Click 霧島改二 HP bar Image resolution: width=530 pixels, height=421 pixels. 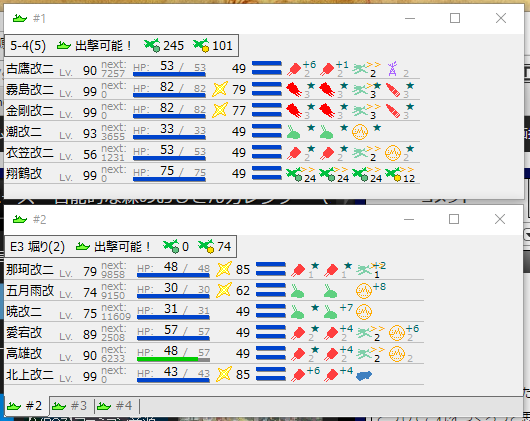(169, 95)
